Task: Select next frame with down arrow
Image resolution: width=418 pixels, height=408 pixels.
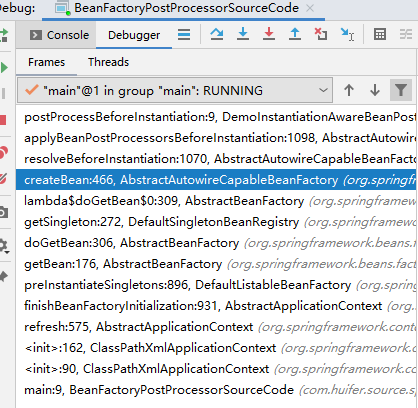Action: point(375,90)
